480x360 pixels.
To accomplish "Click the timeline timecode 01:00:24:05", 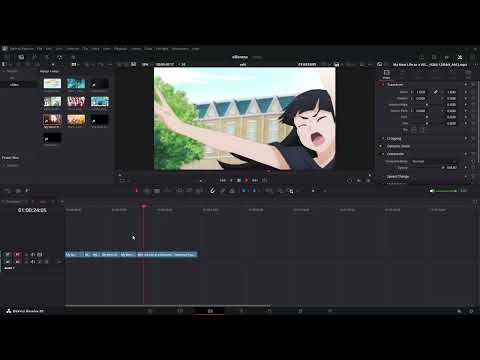I will point(32,210).
